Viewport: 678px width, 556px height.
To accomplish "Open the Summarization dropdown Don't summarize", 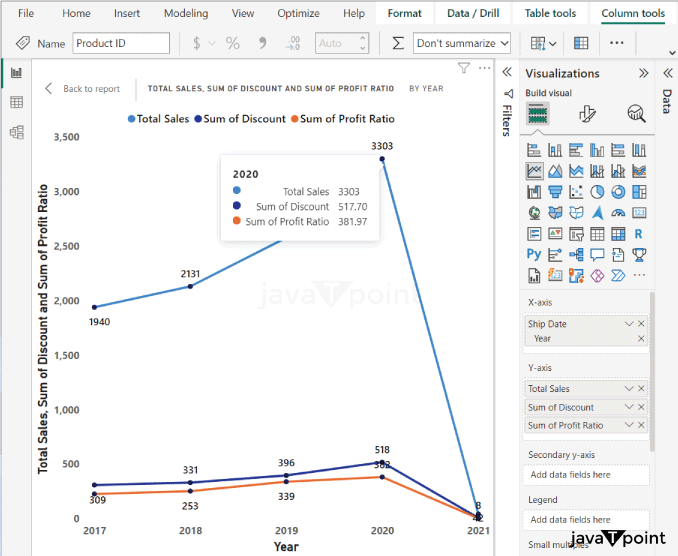I will point(462,43).
